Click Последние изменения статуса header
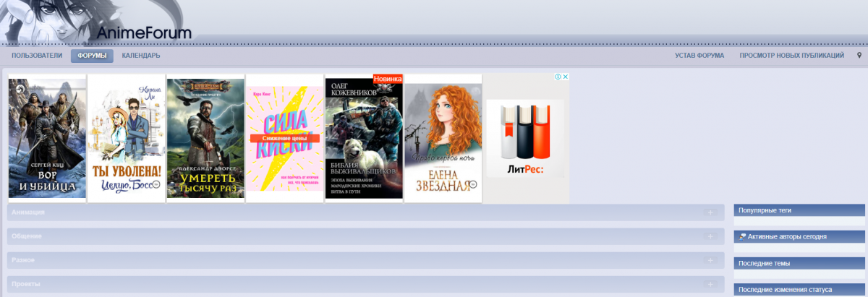 tap(799, 290)
